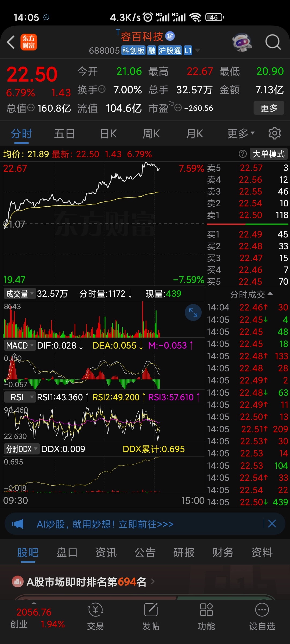Expand chart to fullscreen arrows icon
290x644 pixels.
pyautogui.click(x=193, y=312)
